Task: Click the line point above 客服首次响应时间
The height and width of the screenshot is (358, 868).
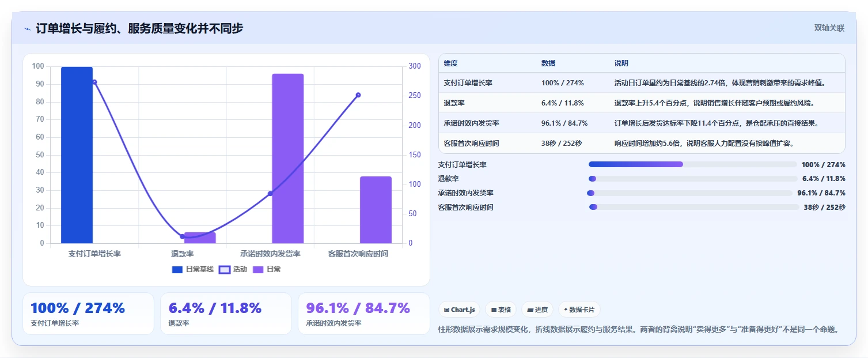Action: [358, 95]
